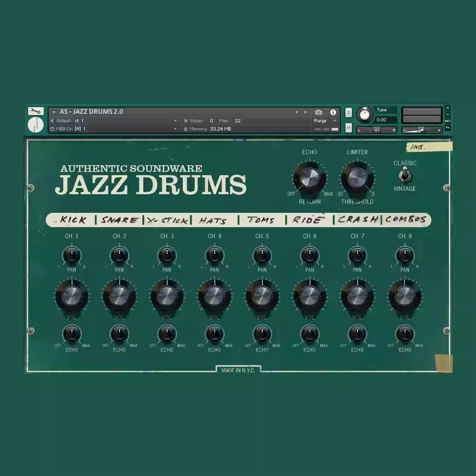Click CH. 2 Echo knob
This screenshot has height=476, width=476.
119,334
